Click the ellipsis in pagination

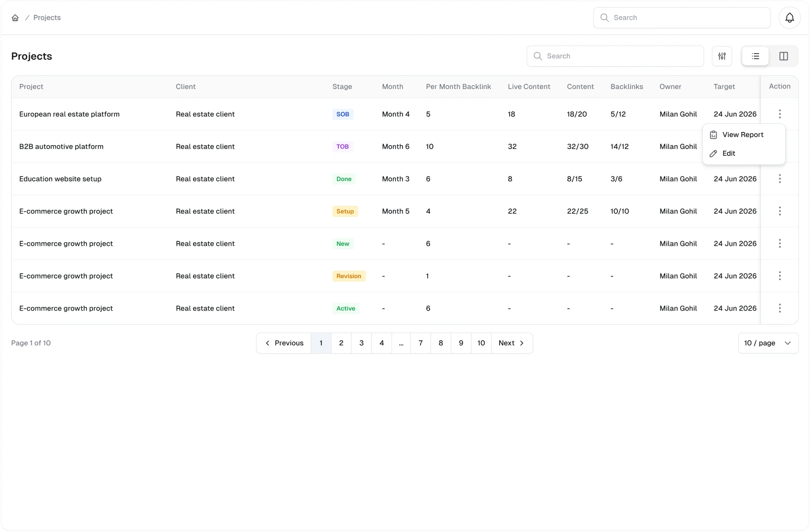click(401, 343)
